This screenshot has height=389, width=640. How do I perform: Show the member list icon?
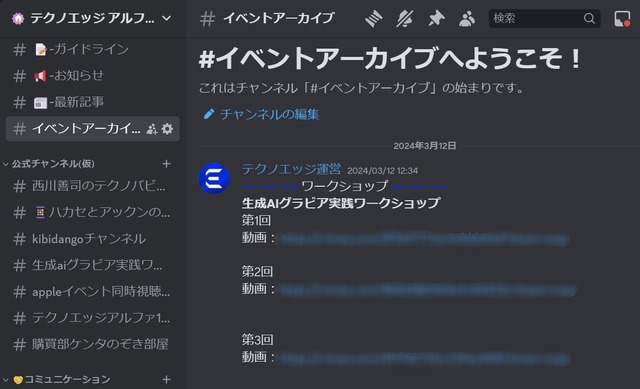pos(467,18)
